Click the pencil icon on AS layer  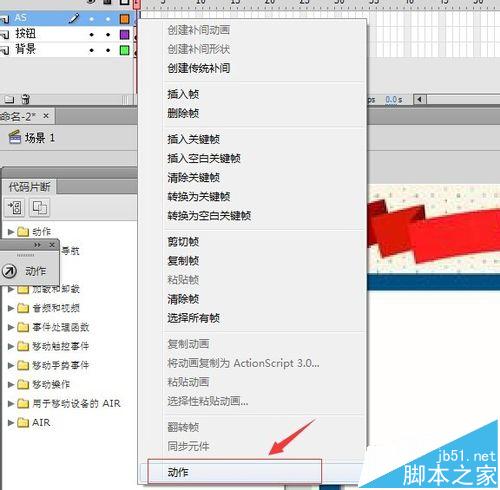(x=74, y=18)
